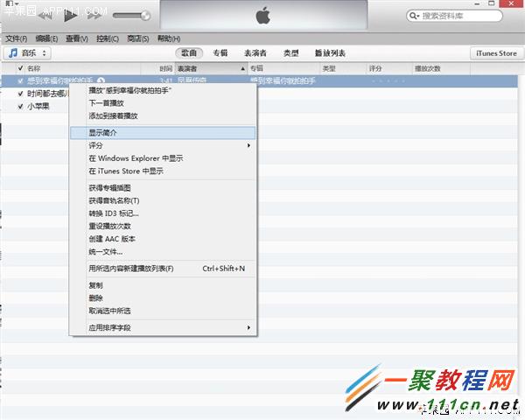The image size is (525, 420).
Task: Open the 文件(F) menu
Action: click(16, 38)
